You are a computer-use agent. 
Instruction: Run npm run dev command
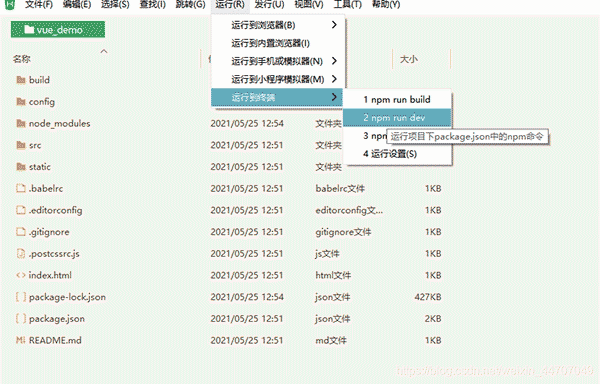[x=397, y=118]
